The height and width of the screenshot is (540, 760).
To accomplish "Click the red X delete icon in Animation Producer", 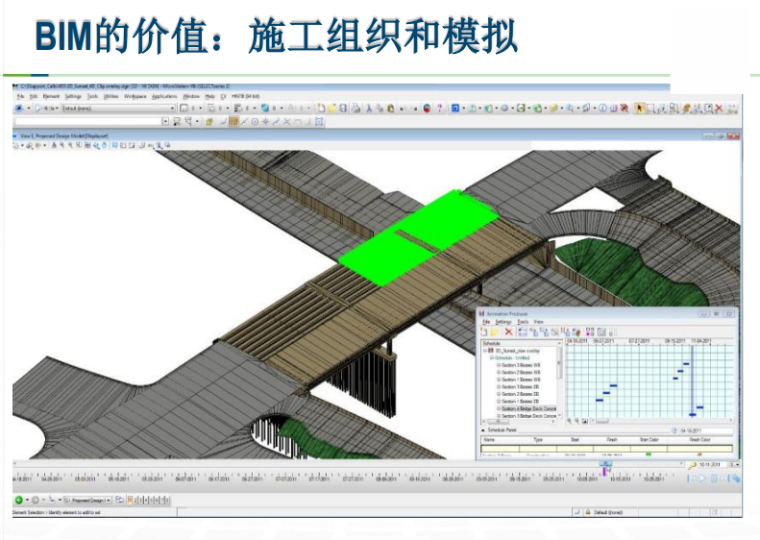I will [x=509, y=331].
